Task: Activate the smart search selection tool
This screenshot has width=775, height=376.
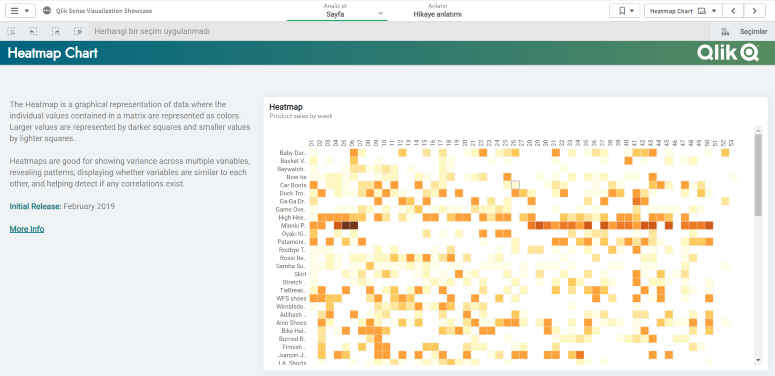Action: pyautogui.click(x=11, y=31)
